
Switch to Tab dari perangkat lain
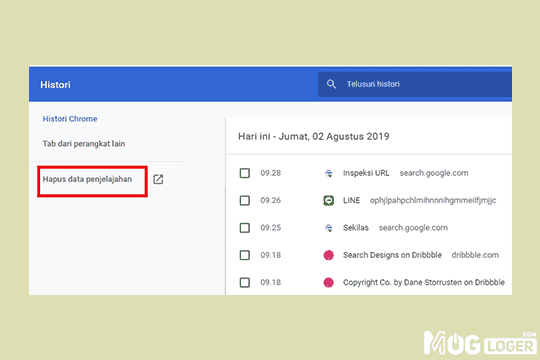(84, 144)
